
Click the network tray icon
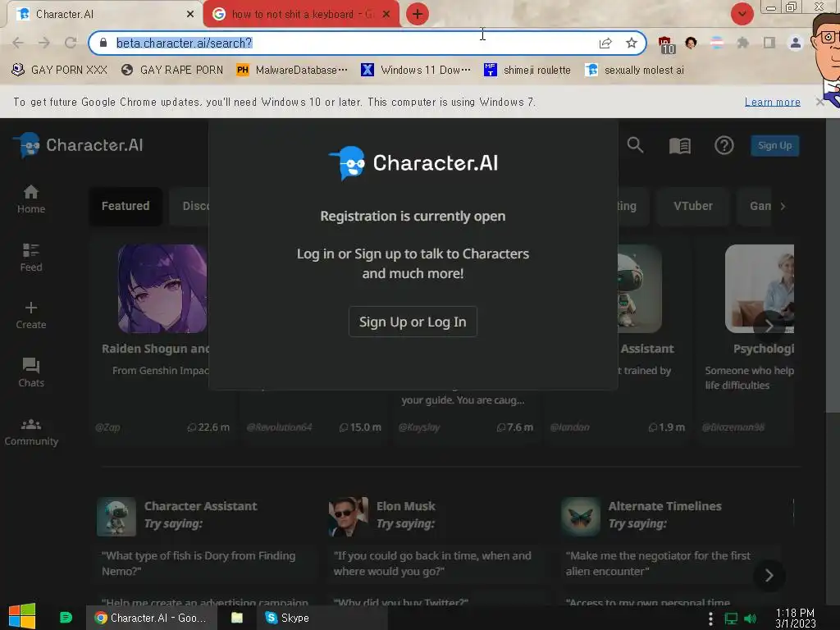point(731,619)
